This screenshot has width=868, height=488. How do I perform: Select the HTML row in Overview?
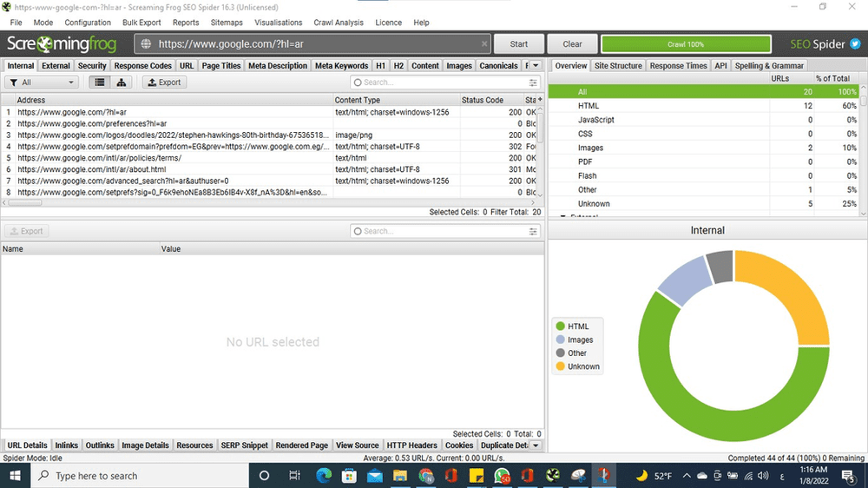(703, 106)
